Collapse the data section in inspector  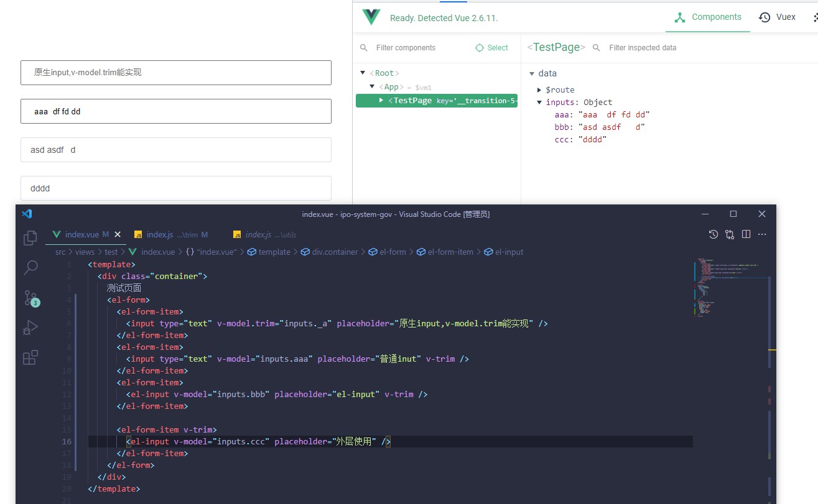[532, 73]
